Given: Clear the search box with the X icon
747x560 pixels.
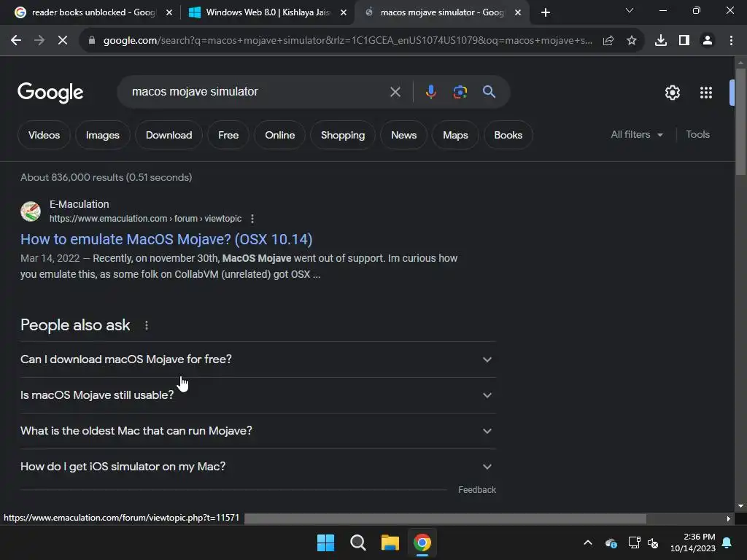Looking at the screenshot, I should pos(395,92).
